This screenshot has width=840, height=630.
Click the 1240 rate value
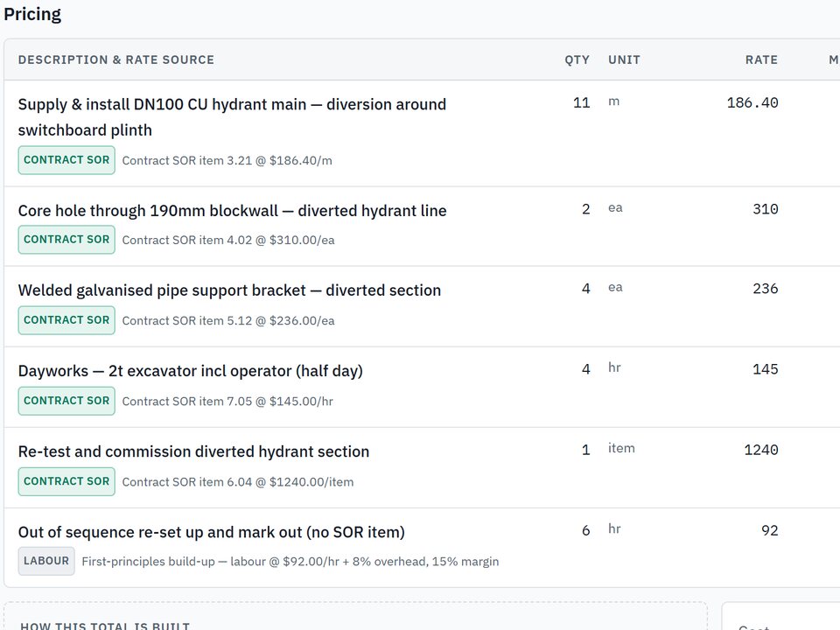tap(760, 450)
